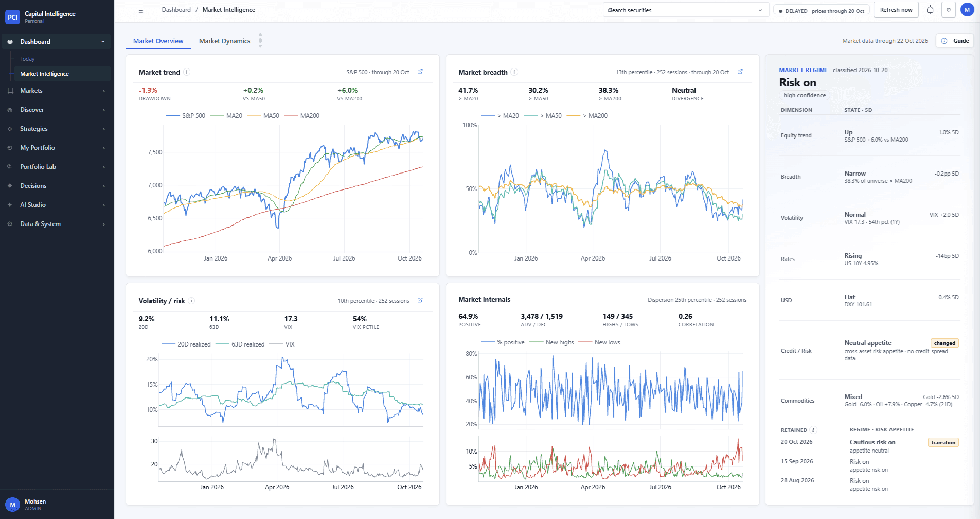Go to Dashboard via the breadcrumb
The height and width of the screenshot is (519, 980).
[176, 10]
